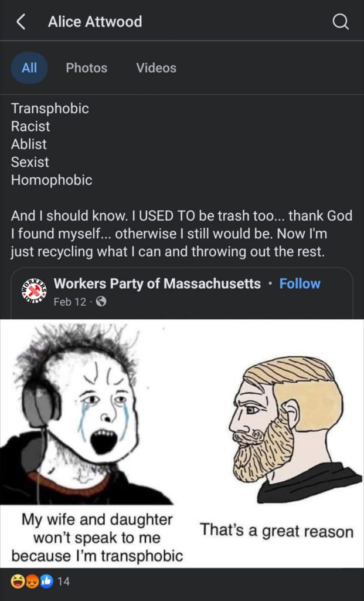364x601 pixels.
Task: Tap the blue thumbs-up like icon
Action: pos(46,582)
